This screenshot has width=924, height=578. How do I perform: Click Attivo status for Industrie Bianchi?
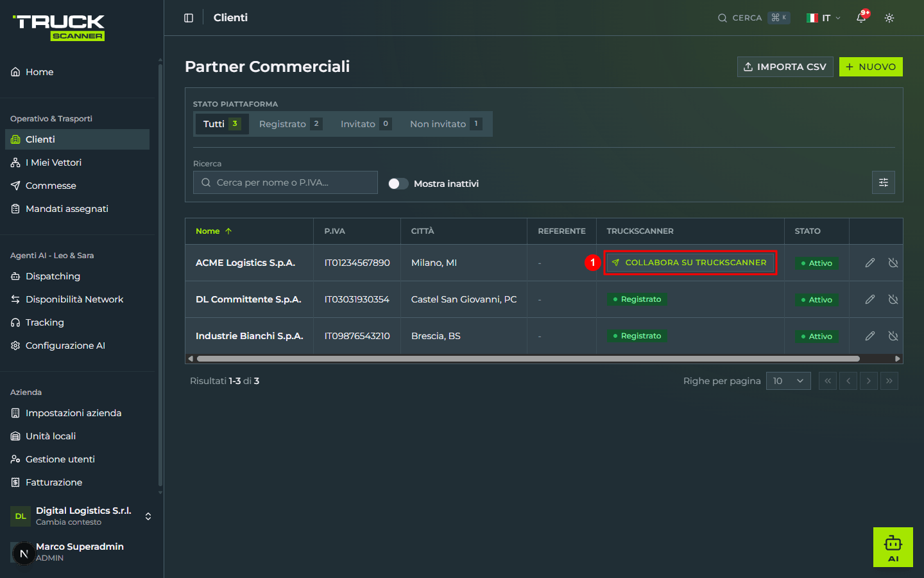[817, 337]
